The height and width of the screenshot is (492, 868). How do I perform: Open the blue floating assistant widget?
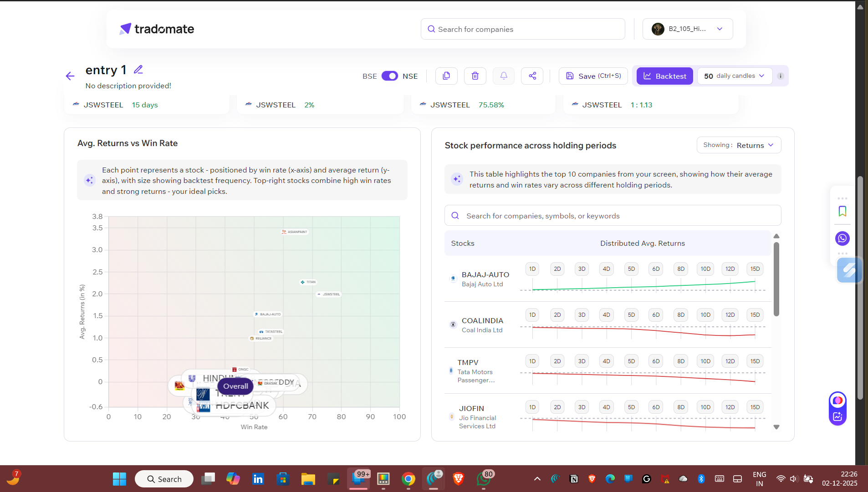coord(849,270)
